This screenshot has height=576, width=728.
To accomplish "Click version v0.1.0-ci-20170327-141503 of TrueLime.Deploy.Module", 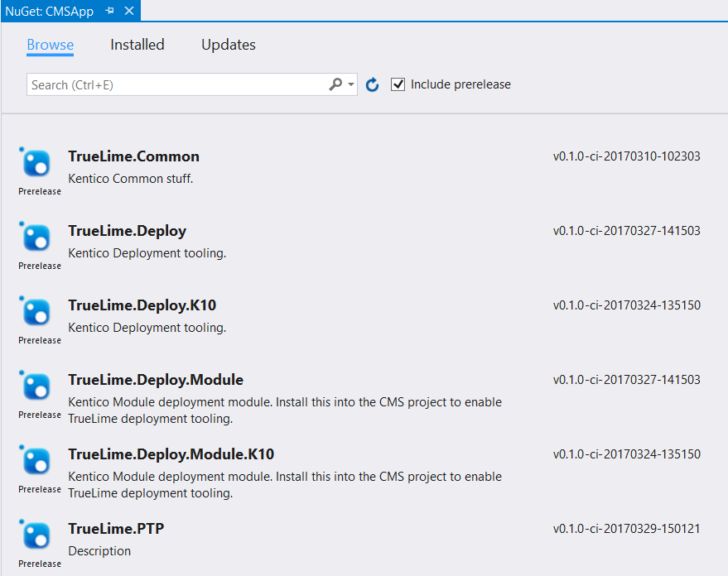I will click(627, 380).
